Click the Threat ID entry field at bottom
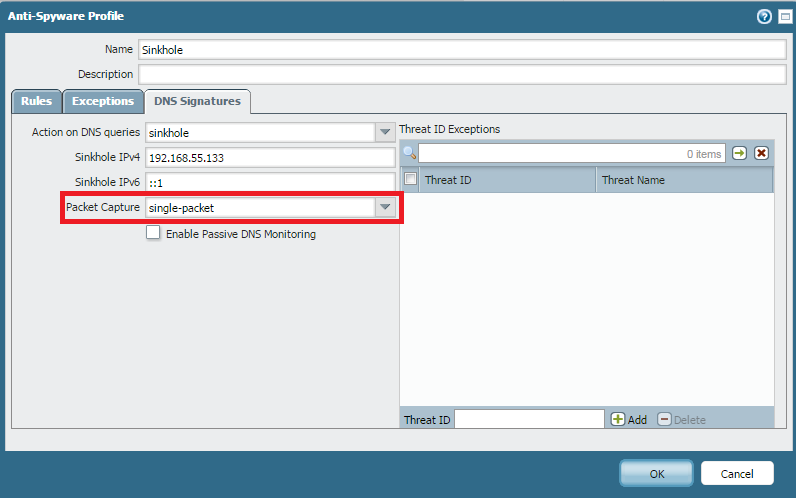The width and height of the screenshot is (796, 498). [x=529, y=419]
